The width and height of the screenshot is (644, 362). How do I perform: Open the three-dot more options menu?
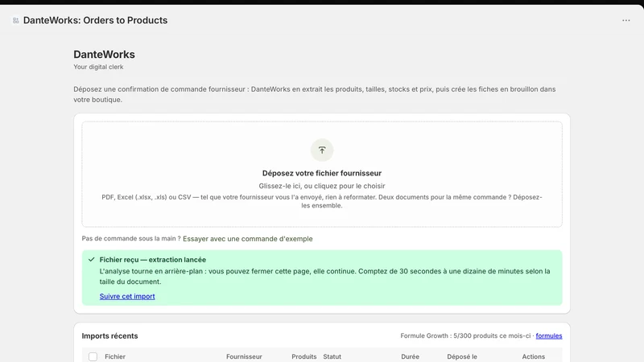[625, 20]
